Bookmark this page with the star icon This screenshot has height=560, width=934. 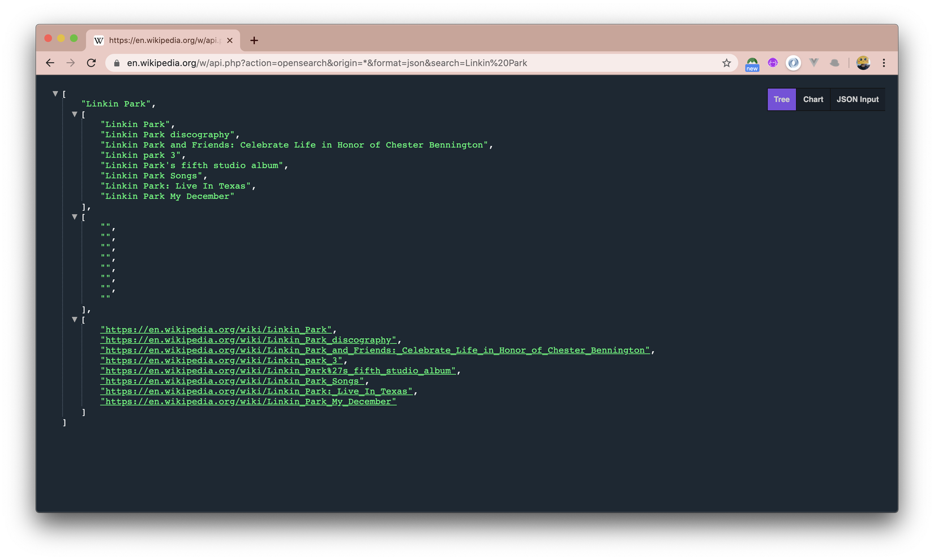point(727,63)
